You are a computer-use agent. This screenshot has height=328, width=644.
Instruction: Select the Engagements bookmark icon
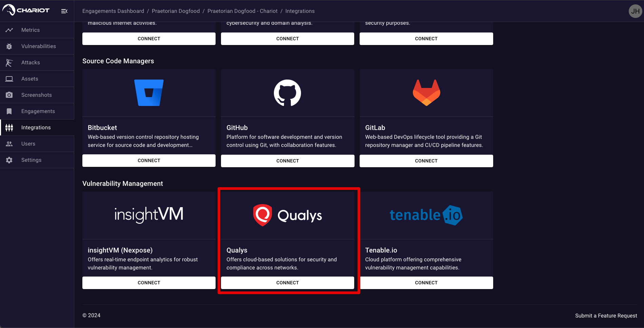click(x=9, y=111)
